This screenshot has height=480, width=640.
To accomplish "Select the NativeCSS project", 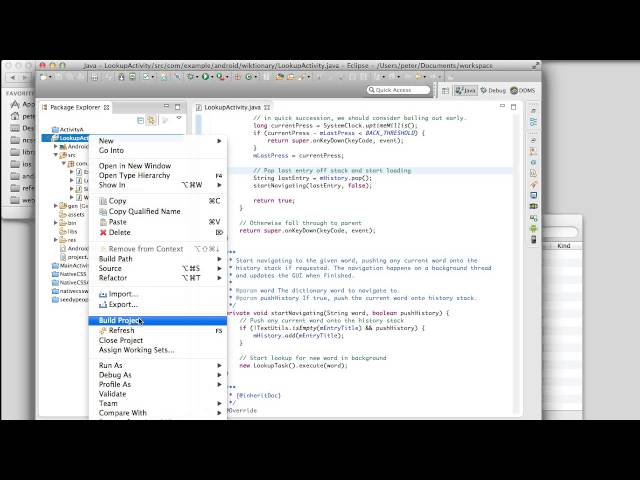I will coord(69,274).
